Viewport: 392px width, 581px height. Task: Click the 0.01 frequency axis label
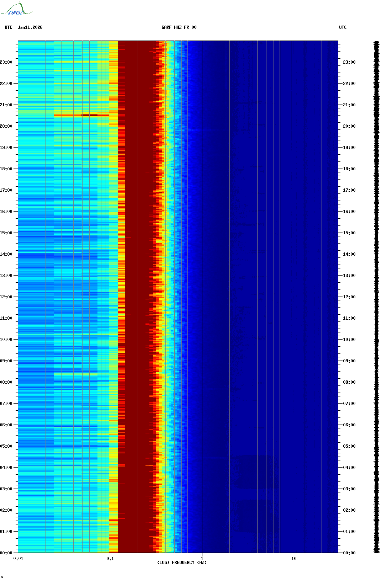pos(18,559)
